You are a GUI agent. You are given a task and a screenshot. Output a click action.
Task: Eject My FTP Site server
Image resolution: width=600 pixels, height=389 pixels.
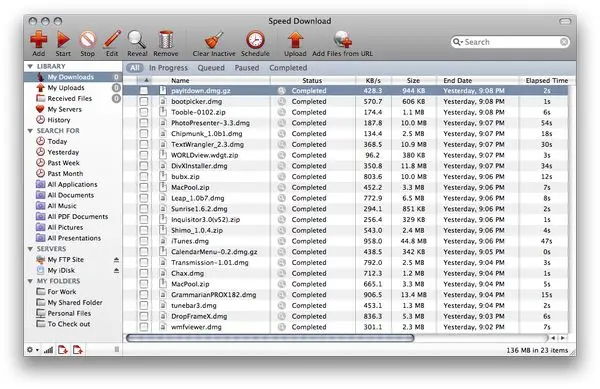point(116,260)
